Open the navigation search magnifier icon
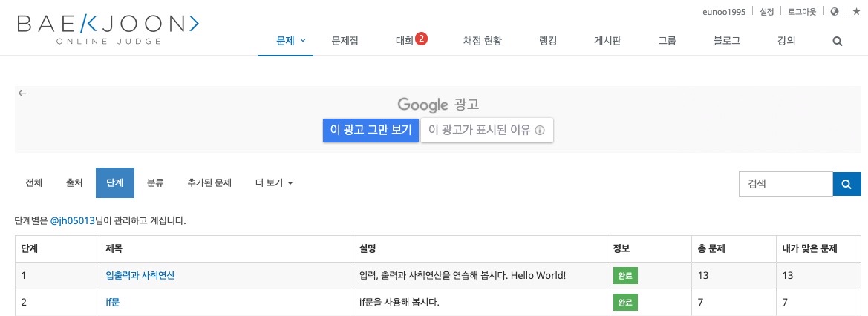This screenshot has width=868, height=316. coord(838,41)
